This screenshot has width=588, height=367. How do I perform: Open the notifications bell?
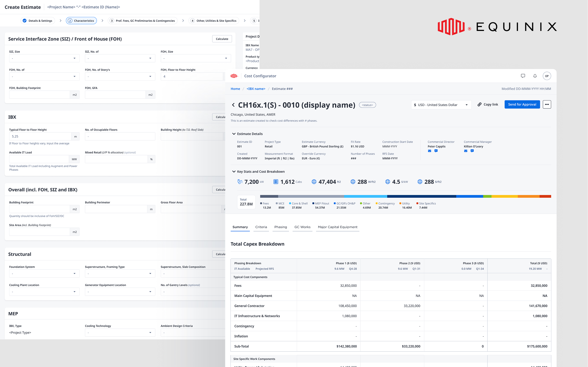[x=535, y=76]
